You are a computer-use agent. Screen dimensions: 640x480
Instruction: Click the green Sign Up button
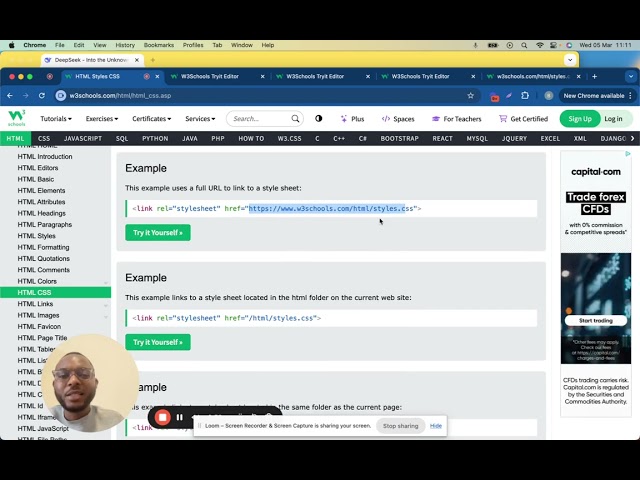(580, 119)
